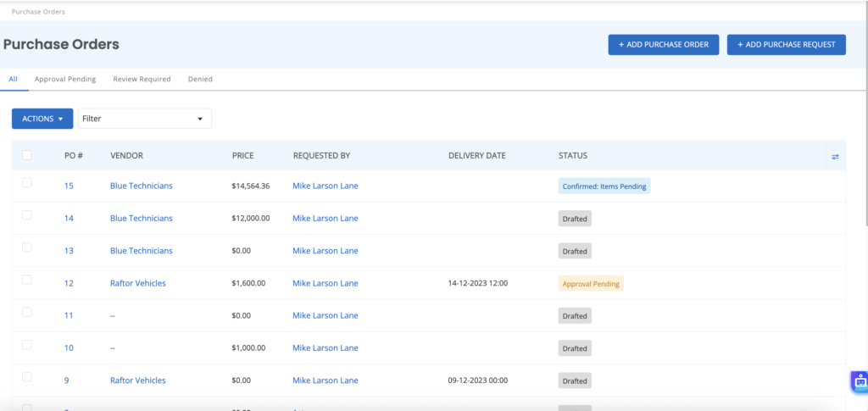Click the Approval Pending status badge
The width and height of the screenshot is (868, 411).
click(592, 284)
